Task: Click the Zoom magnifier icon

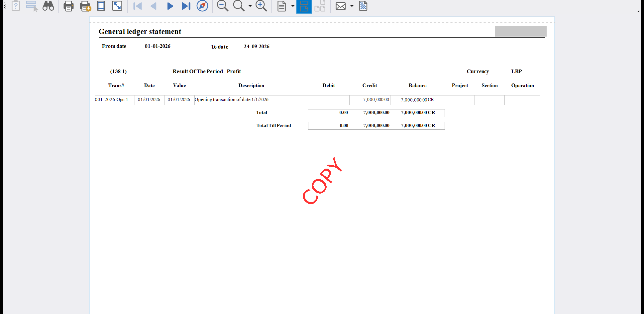Action: pos(239,6)
